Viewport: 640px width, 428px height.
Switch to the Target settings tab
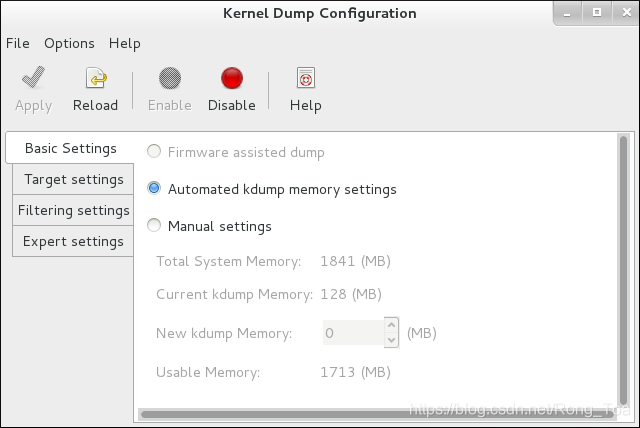73,179
